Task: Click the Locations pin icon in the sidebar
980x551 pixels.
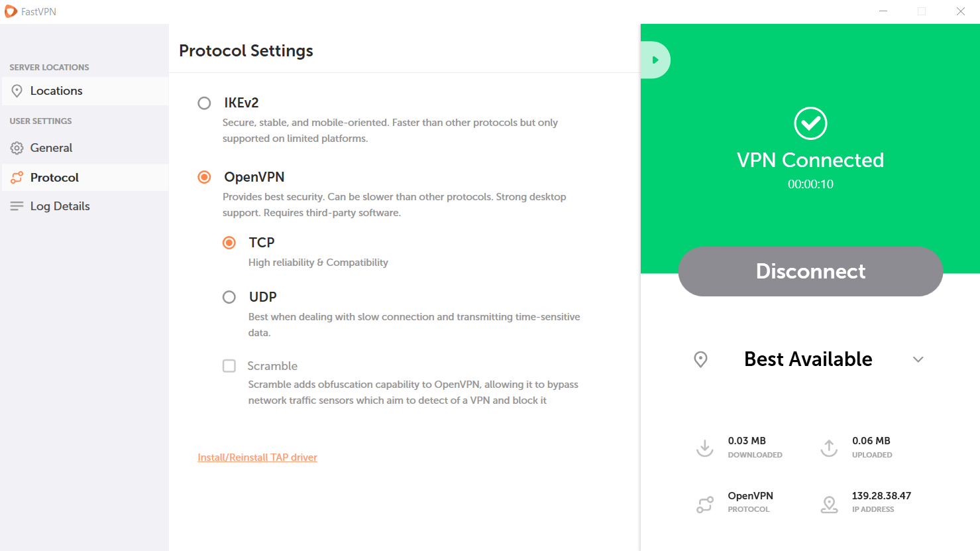Action: (17, 91)
